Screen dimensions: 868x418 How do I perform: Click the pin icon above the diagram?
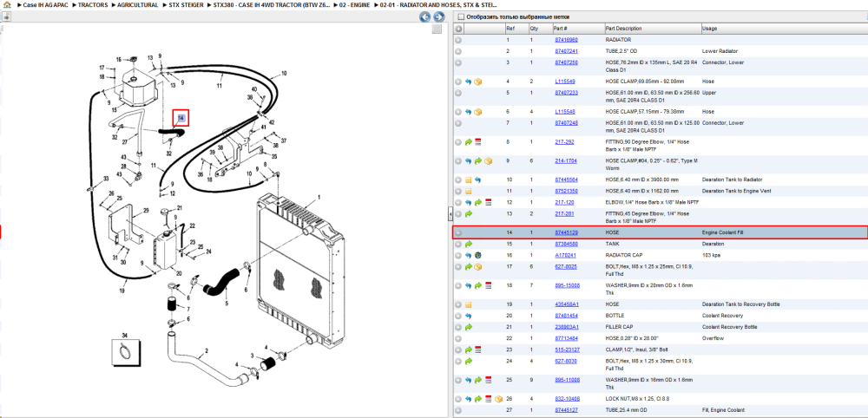(x=6, y=17)
